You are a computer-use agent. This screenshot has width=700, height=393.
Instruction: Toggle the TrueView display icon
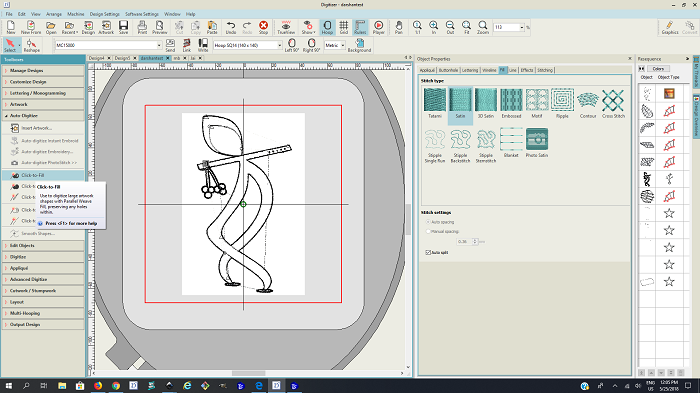pyautogui.click(x=286, y=27)
